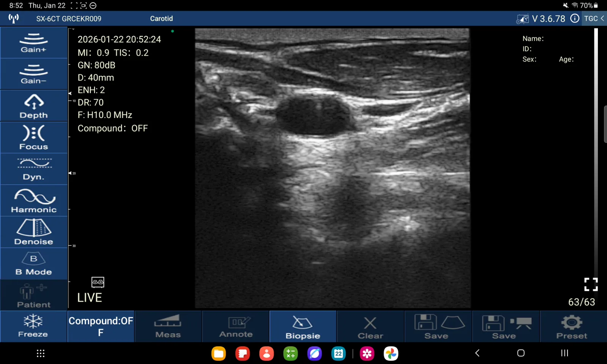Toggle Harmonic imaging mode
The image size is (607, 364).
tap(34, 201)
